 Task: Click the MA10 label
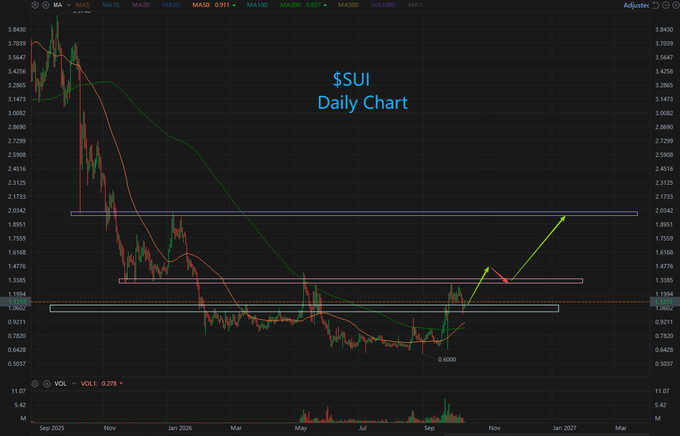coord(111,5)
